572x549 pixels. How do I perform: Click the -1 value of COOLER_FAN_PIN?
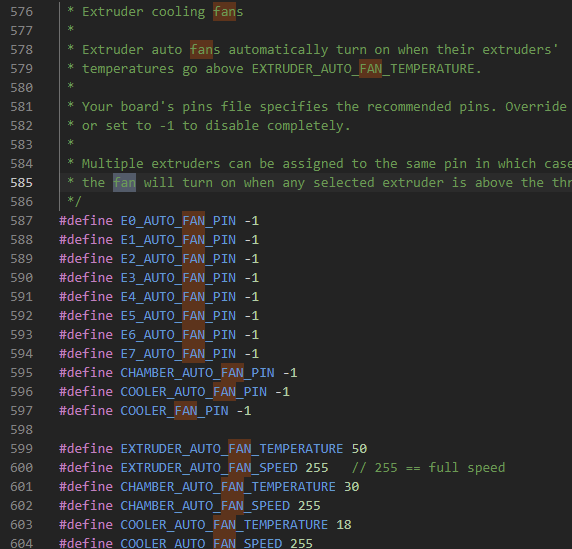pos(244,410)
